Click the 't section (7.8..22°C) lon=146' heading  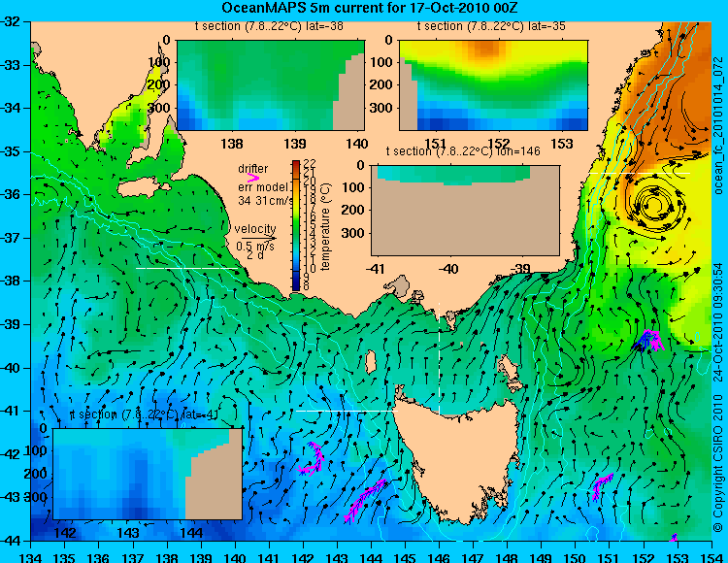coord(463,151)
